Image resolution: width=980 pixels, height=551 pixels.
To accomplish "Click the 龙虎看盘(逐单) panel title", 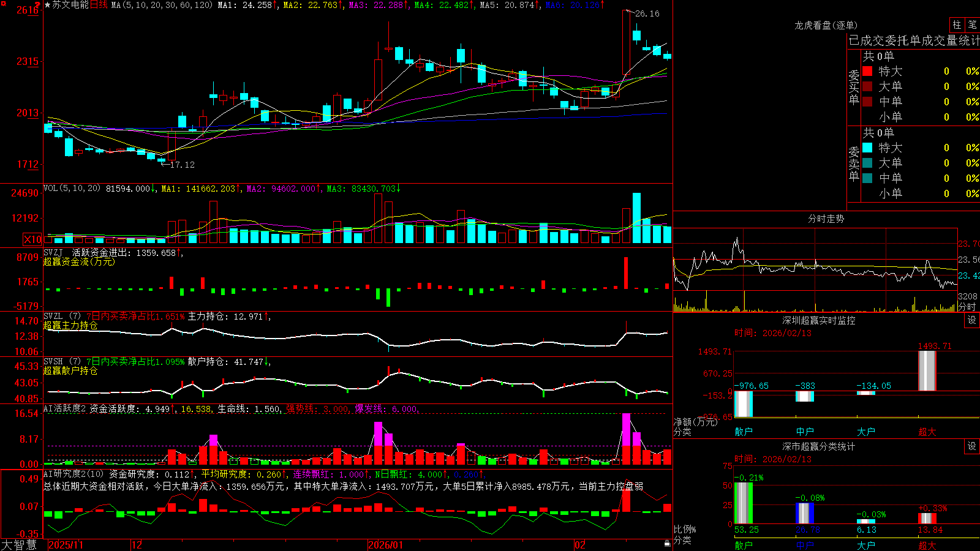I will (x=826, y=25).
